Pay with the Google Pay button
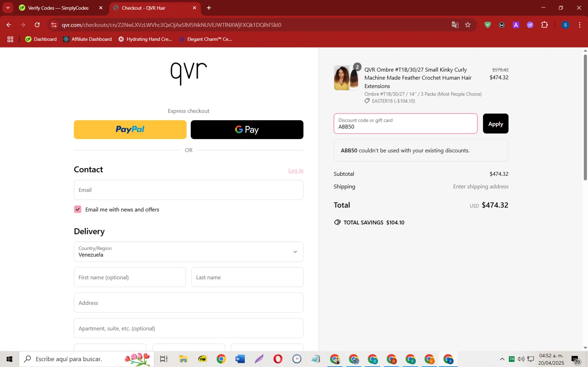Image resolution: width=588 pixels, height=367 pixels. (247, 130)
